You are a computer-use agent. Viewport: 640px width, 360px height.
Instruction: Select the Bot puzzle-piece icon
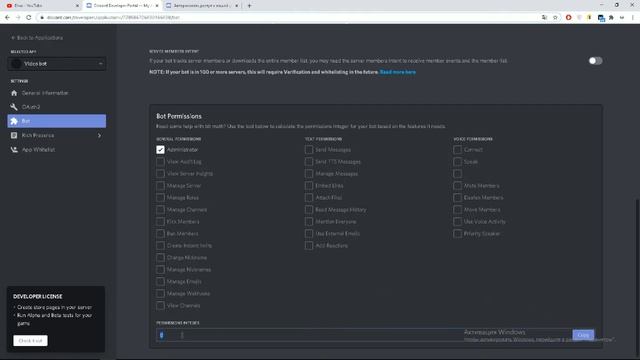coord(14,121)
